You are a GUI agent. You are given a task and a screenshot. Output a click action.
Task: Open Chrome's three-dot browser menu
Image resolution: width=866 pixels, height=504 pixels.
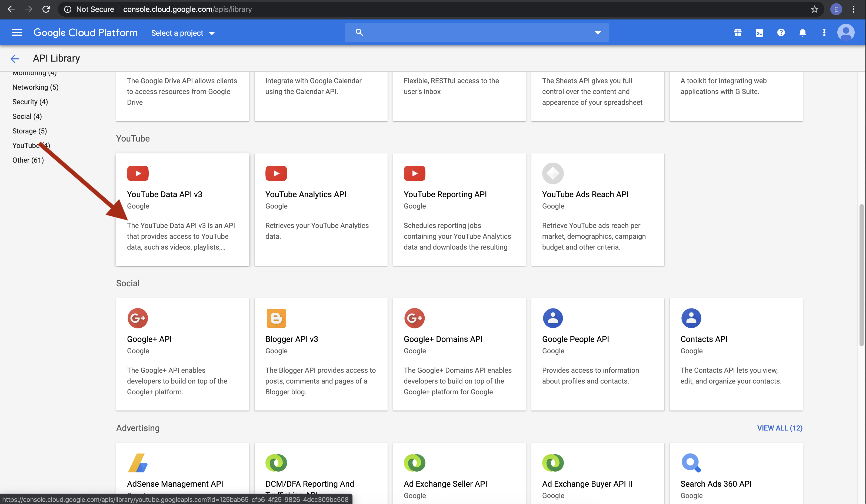click(853, 9)
